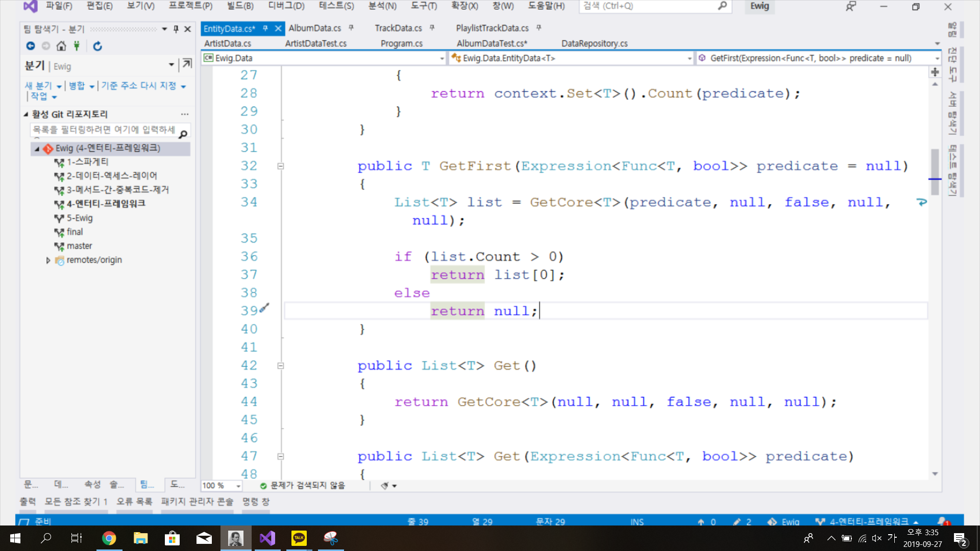Screen dimensions: 980x551
Task: Click the green Manage Connections plug icon
Action: point(77,46)
